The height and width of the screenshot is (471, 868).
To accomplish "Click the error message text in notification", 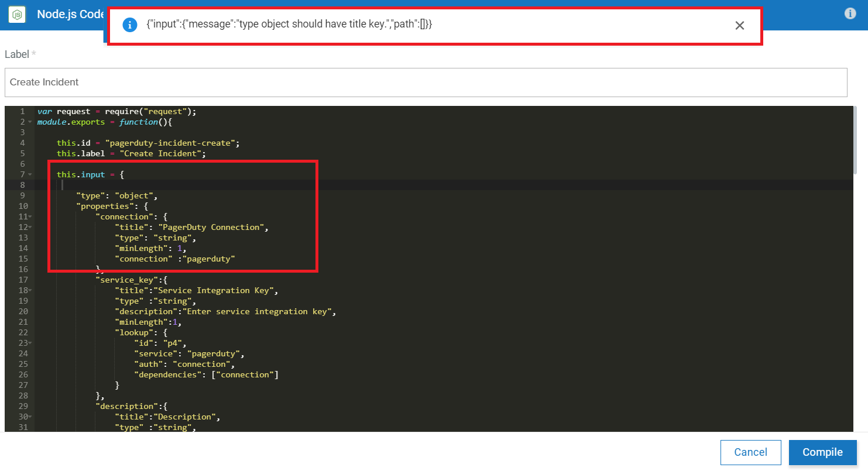I will 289,25.
